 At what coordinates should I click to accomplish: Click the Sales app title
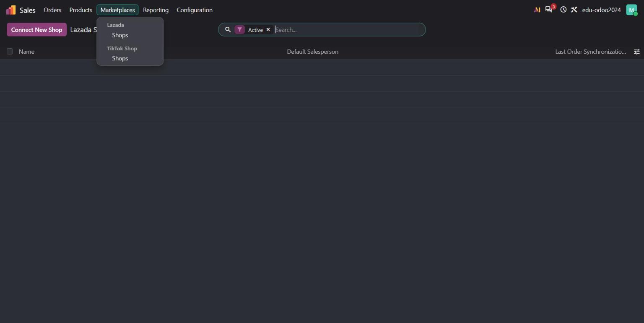coord(28,10)
